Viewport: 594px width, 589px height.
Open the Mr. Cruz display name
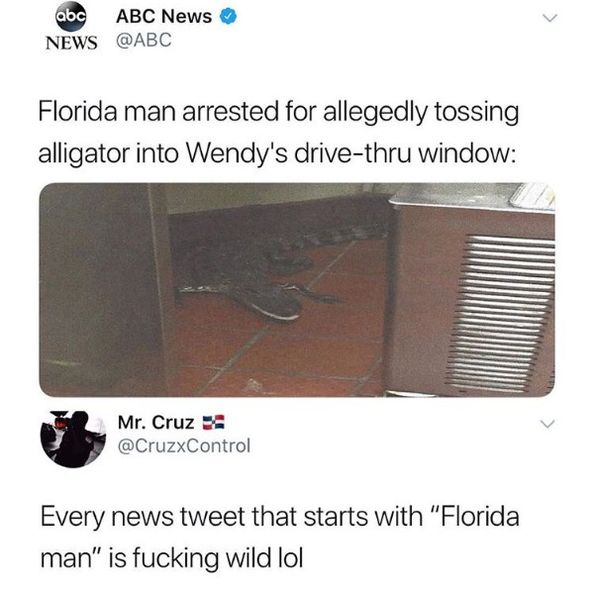(156, 422)
